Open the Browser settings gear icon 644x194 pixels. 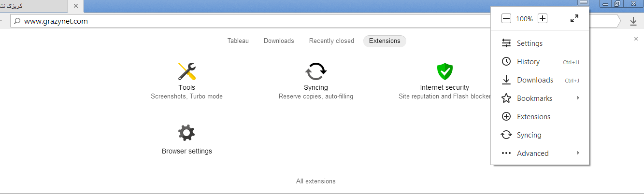186,133
